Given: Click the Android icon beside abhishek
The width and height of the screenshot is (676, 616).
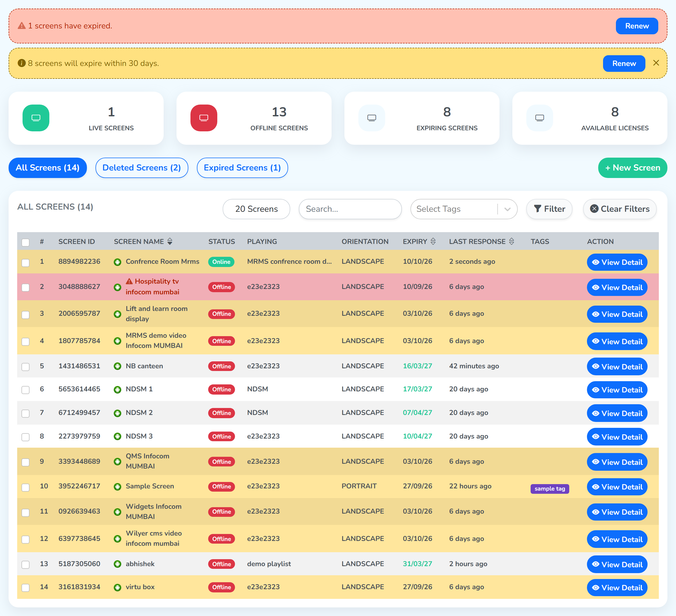Looking at the screenshot, I should (117, 564).
